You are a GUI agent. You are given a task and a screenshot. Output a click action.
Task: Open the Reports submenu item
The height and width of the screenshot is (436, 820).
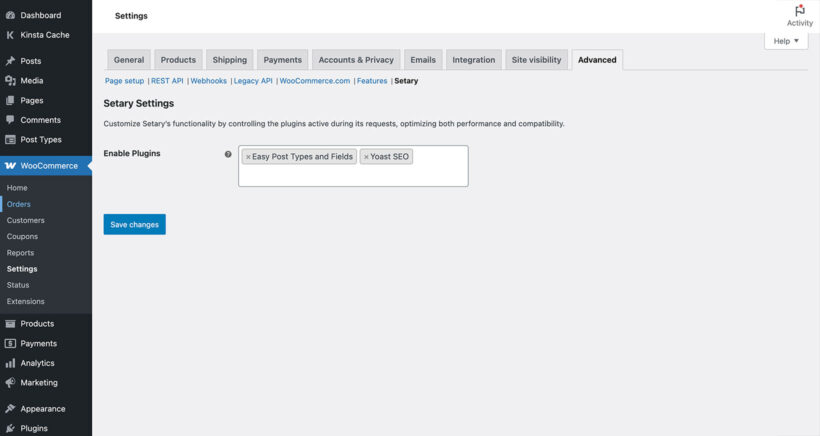coord(20,253)
